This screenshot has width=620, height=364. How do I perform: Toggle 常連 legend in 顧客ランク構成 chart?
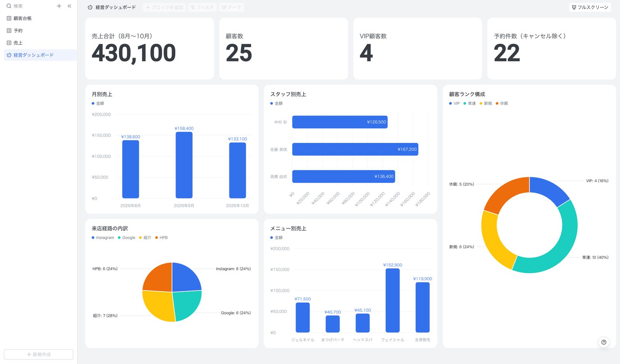(469, 103)
